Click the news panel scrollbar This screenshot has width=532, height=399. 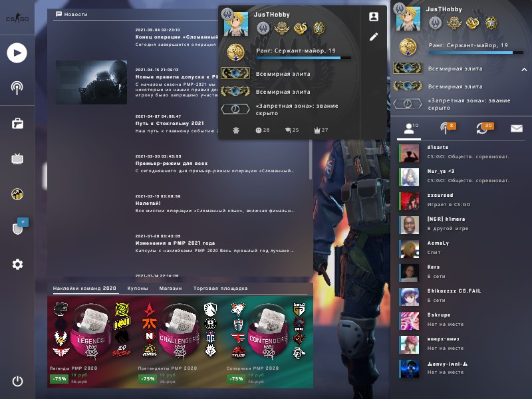tap(310, 160)
